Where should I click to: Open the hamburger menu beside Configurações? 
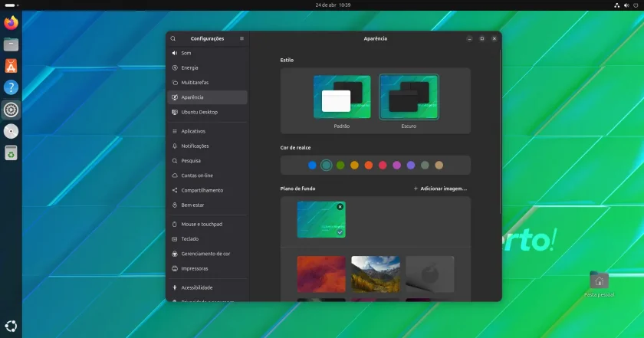tap(242, 38)
